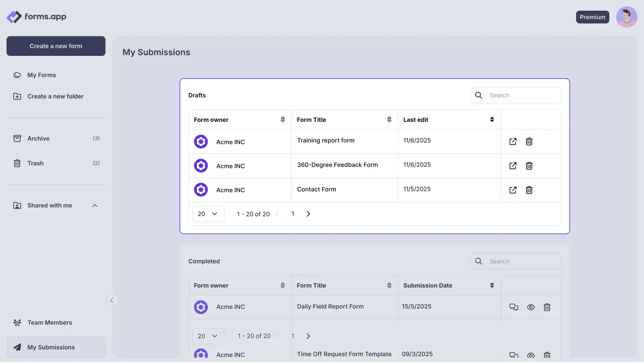Open My Submissions from the sidebar
Image resolution: width=644 pixels, height=363 pixels.
pyautogui.click(x=50, y=347)
